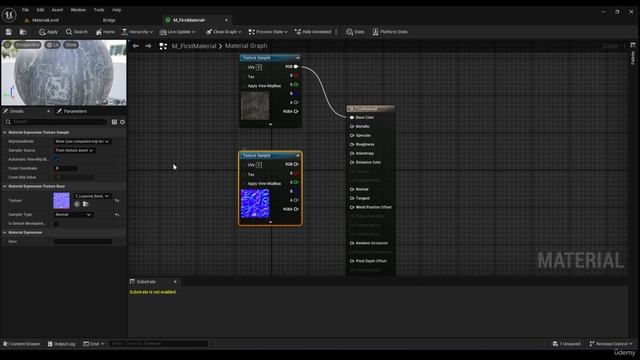Expand the top Texture Sample node bottom chevron
The height and width of the screenshot is (360, 640).
270,124
